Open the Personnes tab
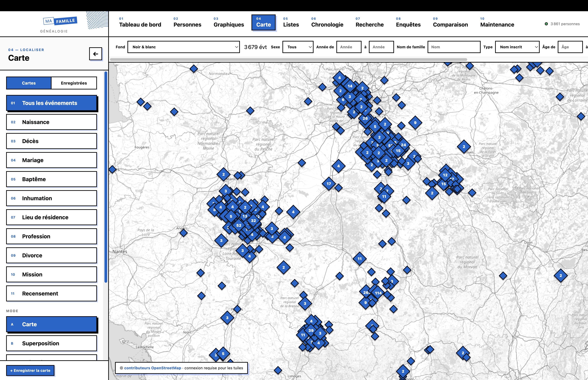This screenshot has height=380, width=588. (187, 22)
